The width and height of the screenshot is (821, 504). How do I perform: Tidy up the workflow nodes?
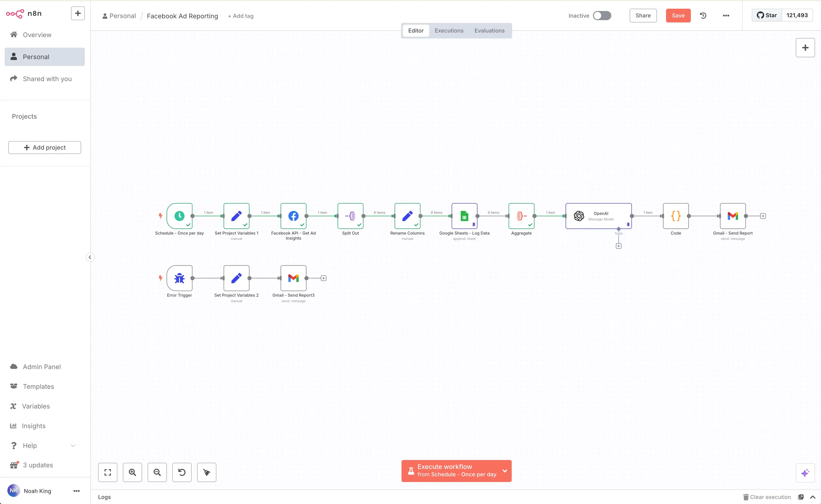click(x=207, y=472)
